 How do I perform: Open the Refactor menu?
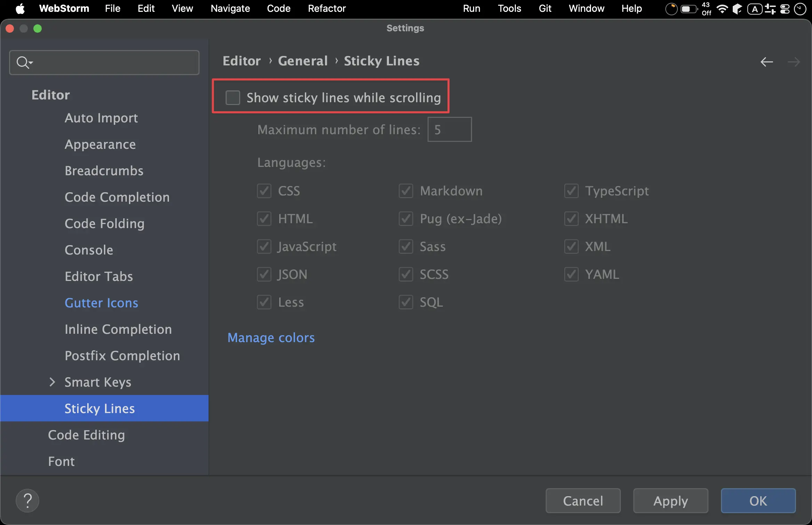tap(326, 9)
